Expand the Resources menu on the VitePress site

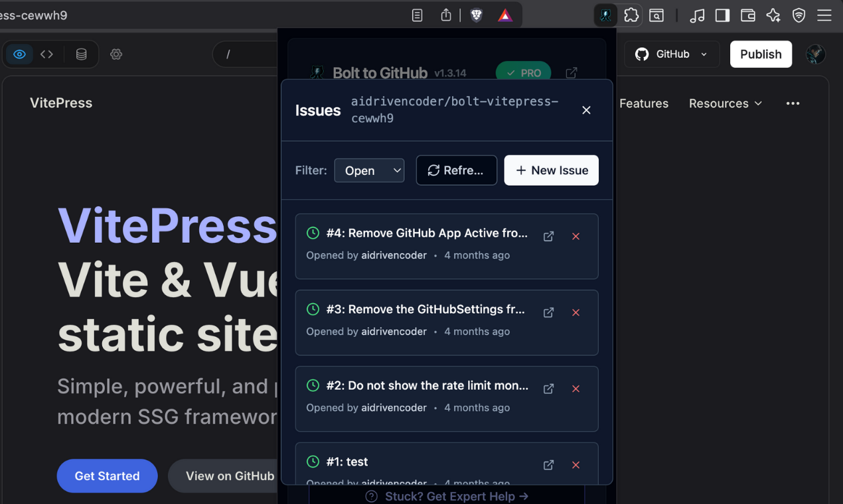point(725,103)
